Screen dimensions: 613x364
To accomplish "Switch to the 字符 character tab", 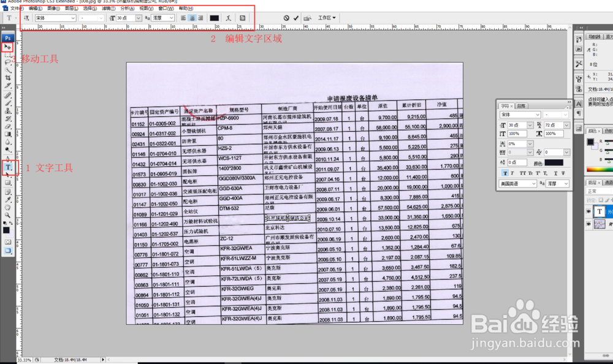I will click(506, 106).
